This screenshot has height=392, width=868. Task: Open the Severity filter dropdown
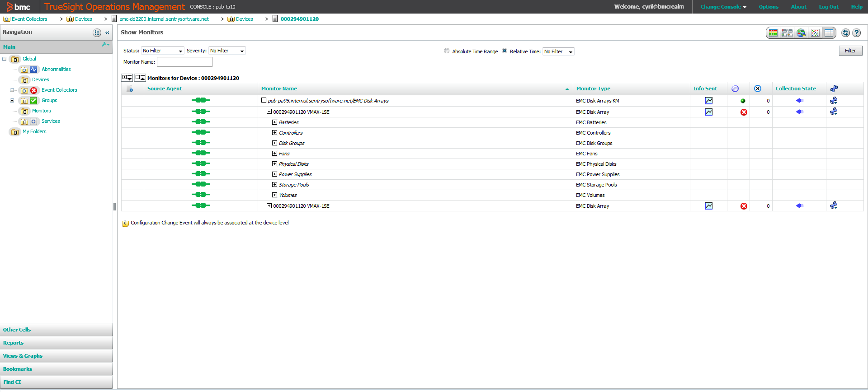pos(227,51)
